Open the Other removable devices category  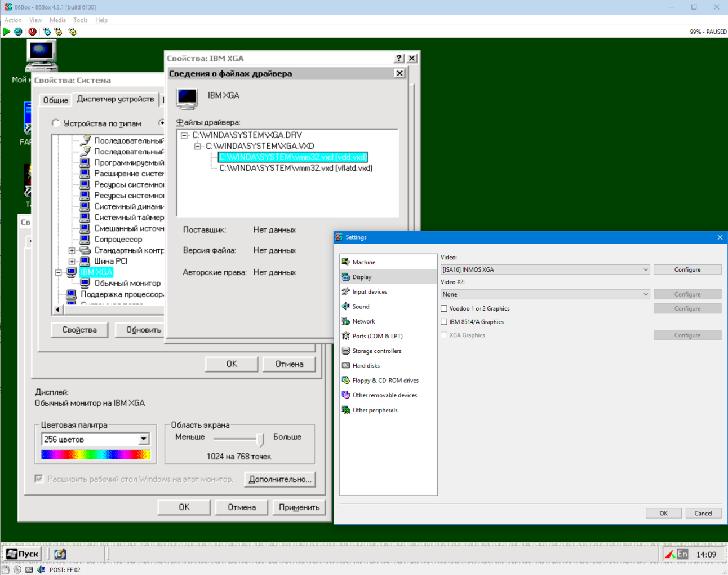click(x=388, y=395)
